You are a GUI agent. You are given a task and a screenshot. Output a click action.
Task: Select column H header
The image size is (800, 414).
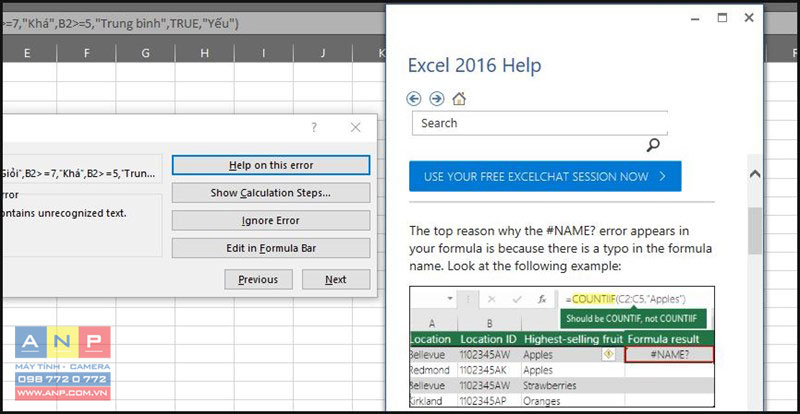pos(205,53)
